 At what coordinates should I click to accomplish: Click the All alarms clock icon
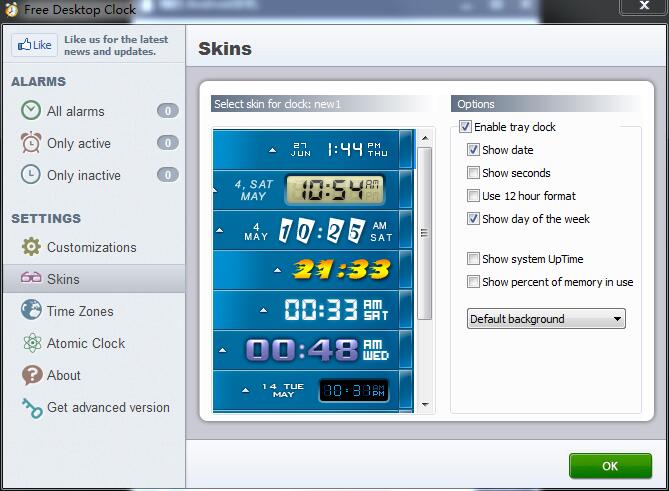coord(31,111)
